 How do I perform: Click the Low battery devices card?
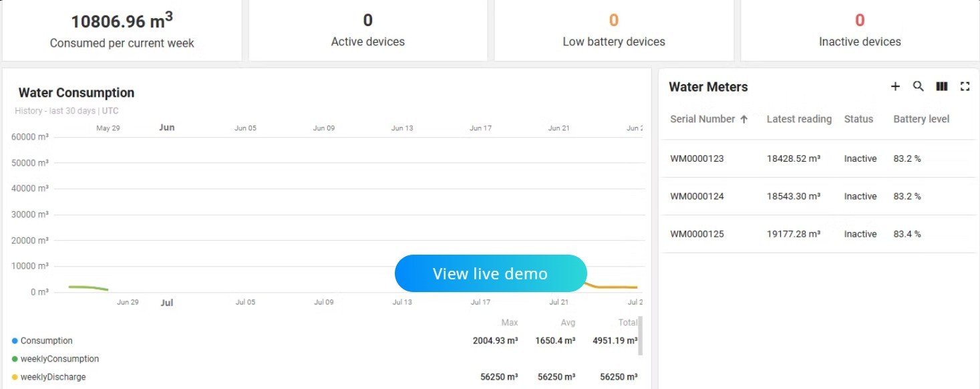[613, 30]
